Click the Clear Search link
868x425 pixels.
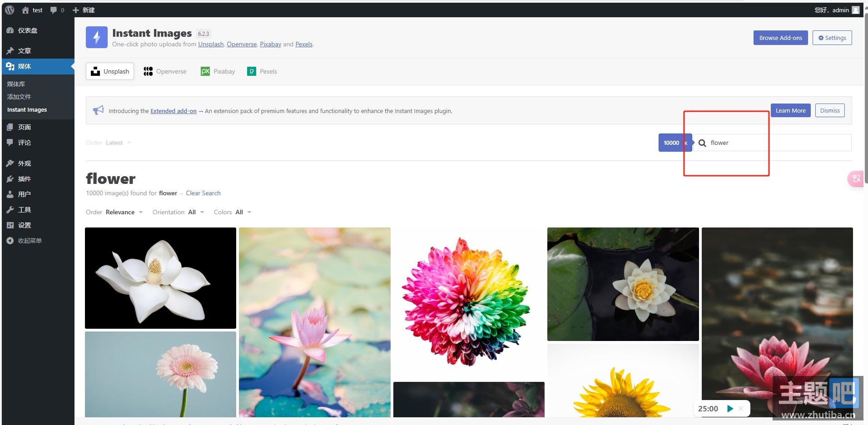click(x=203, y=193)
